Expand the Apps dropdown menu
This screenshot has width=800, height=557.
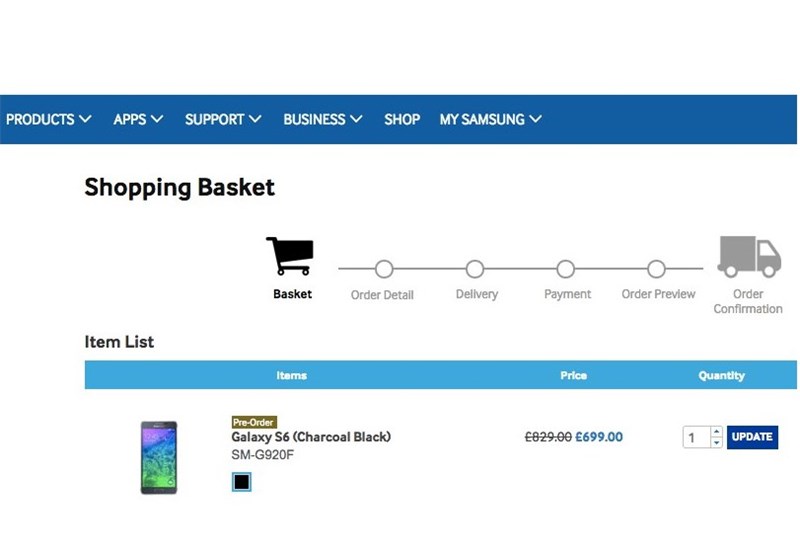(x=138, y=119)
